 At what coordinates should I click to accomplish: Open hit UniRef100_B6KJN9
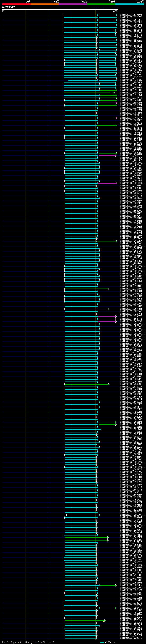click(x=131, y=153)
